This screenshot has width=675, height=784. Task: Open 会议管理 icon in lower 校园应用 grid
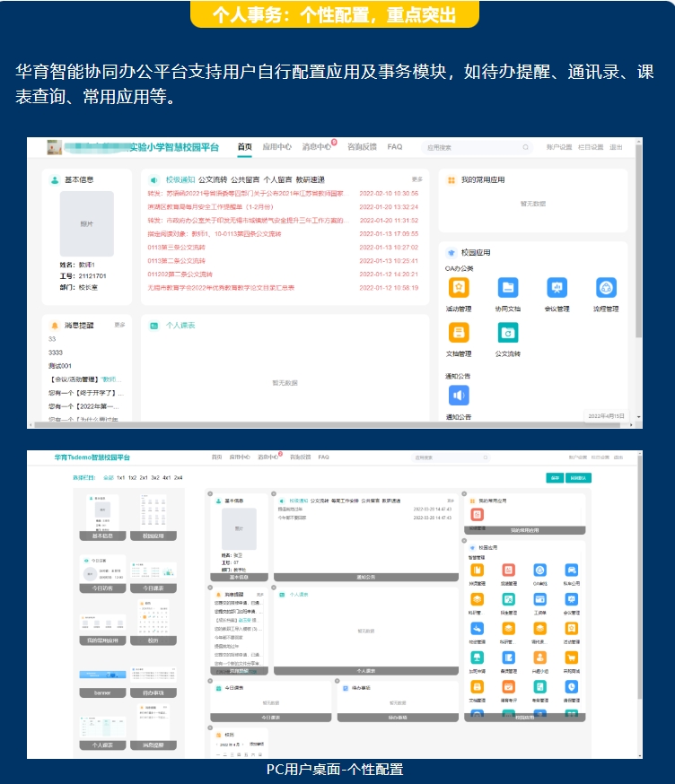click(572, 599)
